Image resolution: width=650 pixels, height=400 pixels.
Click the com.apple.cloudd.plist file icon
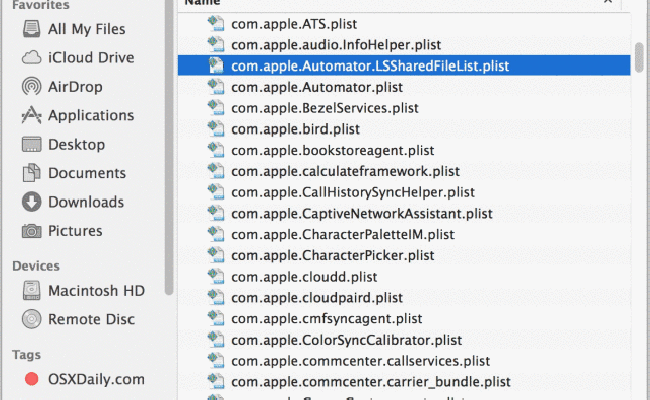(216, 276)
